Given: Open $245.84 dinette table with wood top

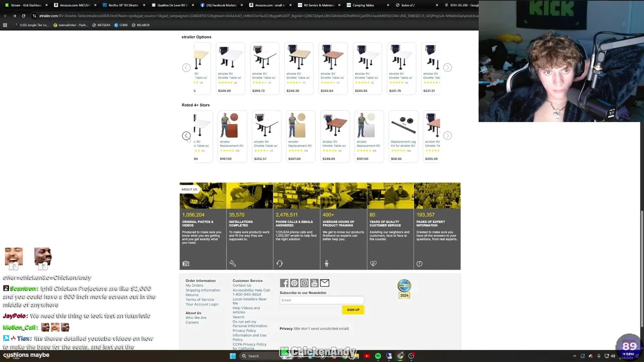Looking at the screenshot, I should (333, 69).
